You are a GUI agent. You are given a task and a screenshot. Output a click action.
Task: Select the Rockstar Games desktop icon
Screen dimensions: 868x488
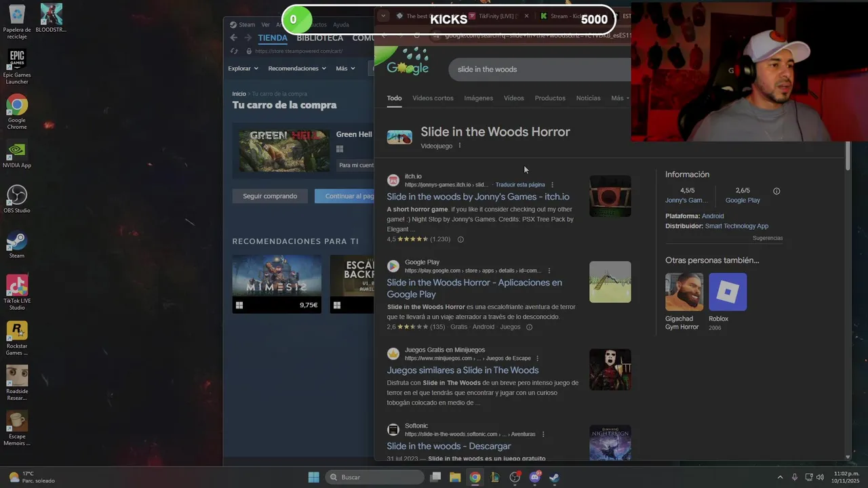(x=17, y=338)
